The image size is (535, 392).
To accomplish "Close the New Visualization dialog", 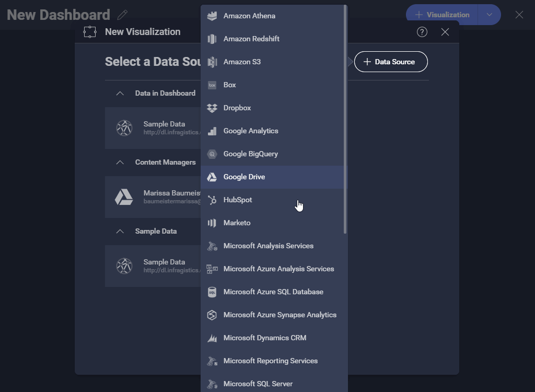I will click(x=445, y=32).
